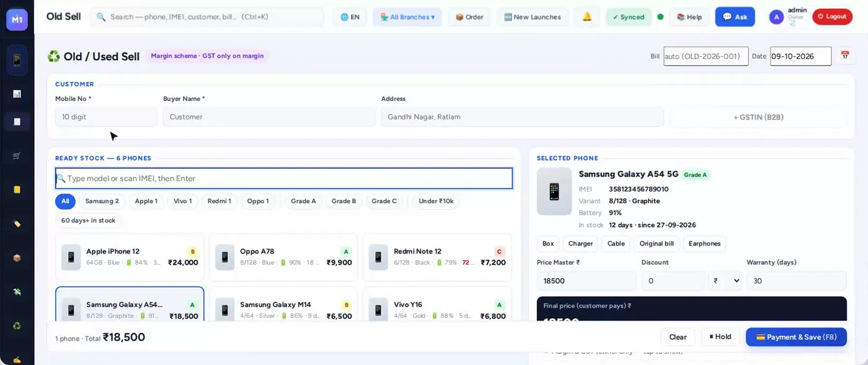Open the package box sidebar icon

pos(17,258)
